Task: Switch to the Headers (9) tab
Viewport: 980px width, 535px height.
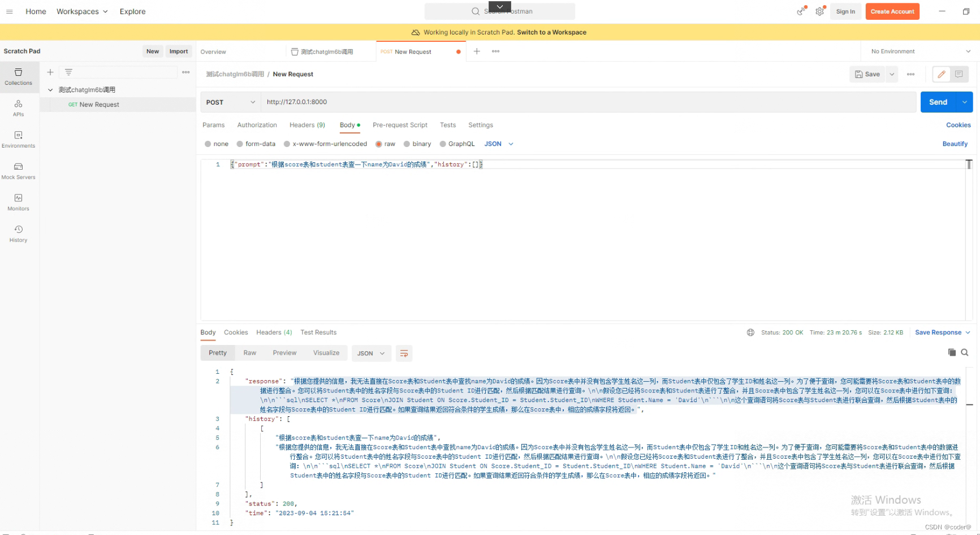Action: [x=307, y=125]
